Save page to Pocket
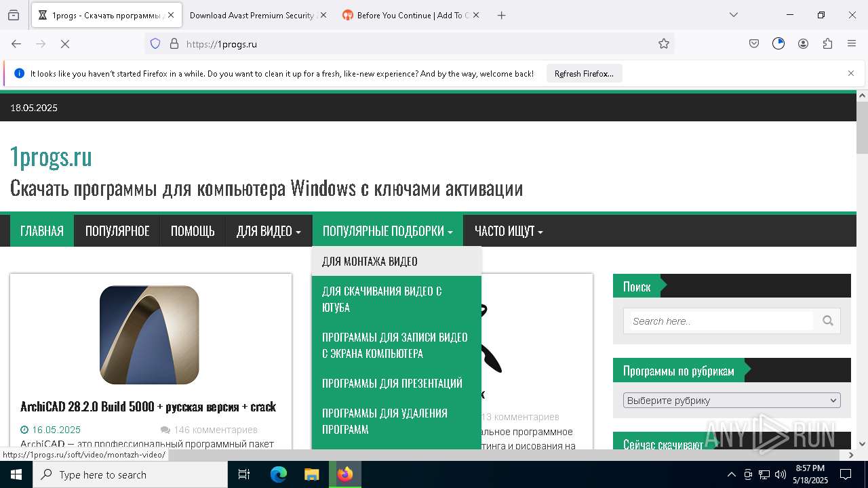This screenshot has width=868, height=488. tap(754, 43)
